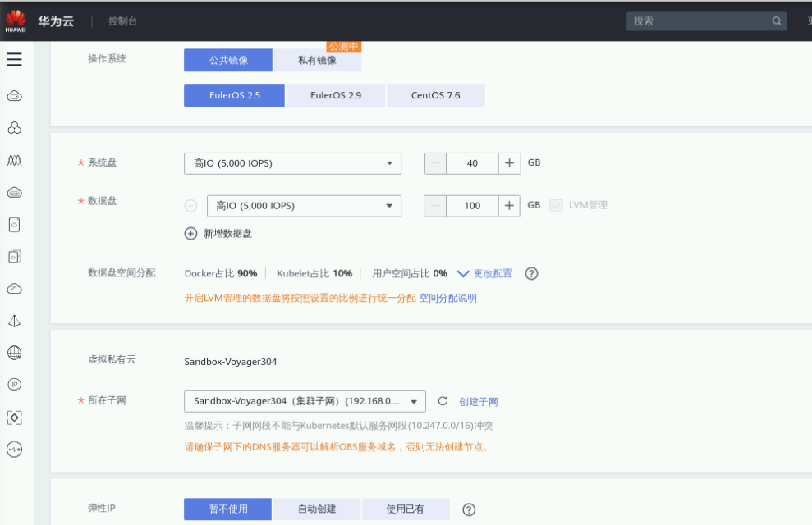Click the plus circle to add data disk
Viewport: 812px width, 525px height.
click(190, 233)
